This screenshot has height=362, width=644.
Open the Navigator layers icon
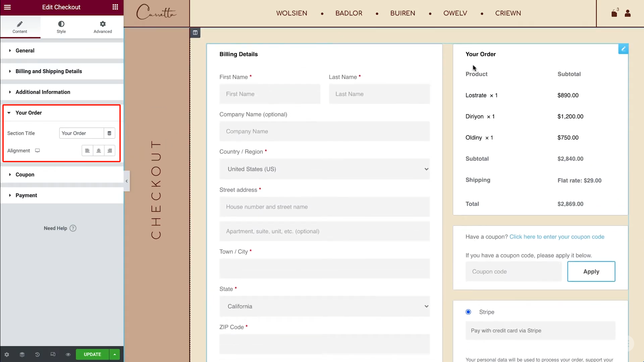click(x=22, y=354)
